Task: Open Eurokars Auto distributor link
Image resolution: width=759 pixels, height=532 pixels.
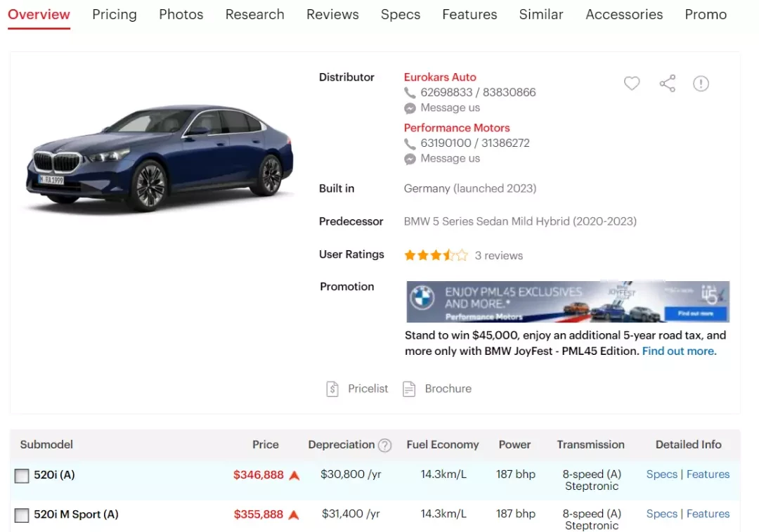Action: [440, 77]
